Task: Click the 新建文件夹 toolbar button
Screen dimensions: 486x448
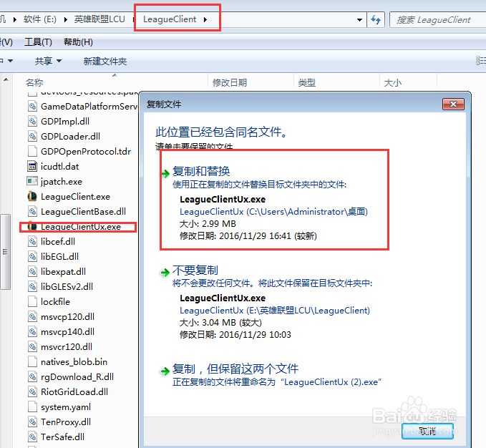Action: click(105, 61)
